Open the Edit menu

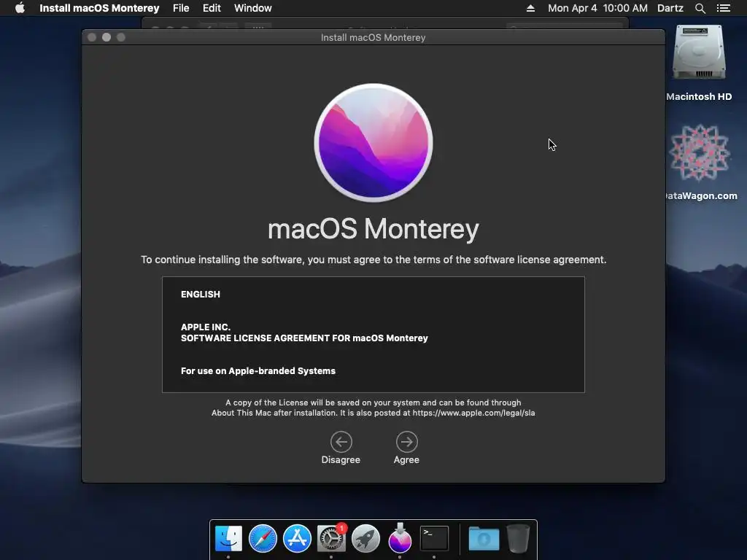(212, 8)
